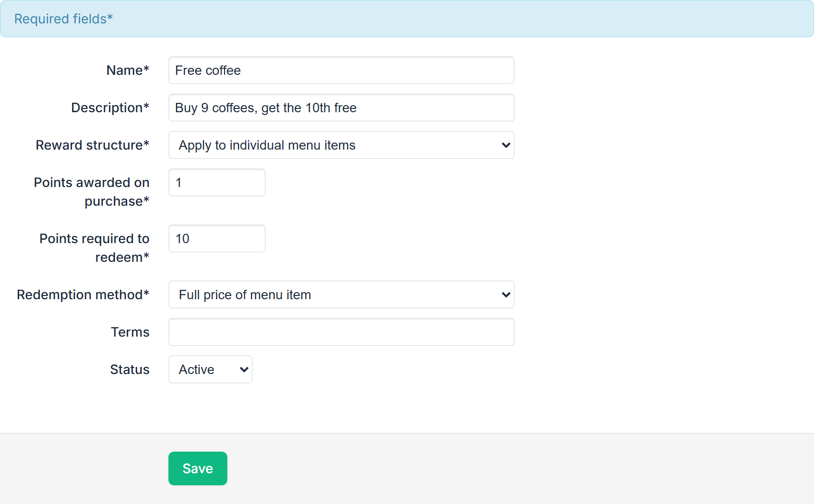
Task: Edit the Description text field
Action: [x=342, y=108]
